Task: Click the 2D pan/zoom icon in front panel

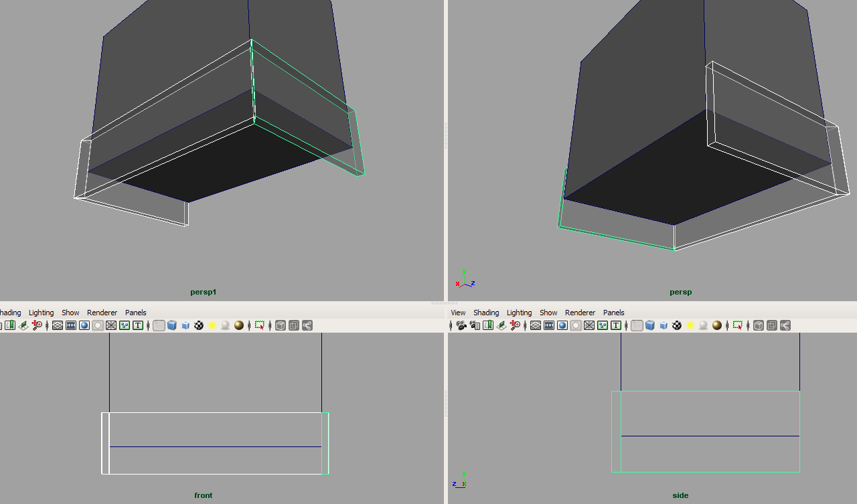Action: (x=37, y=325)
